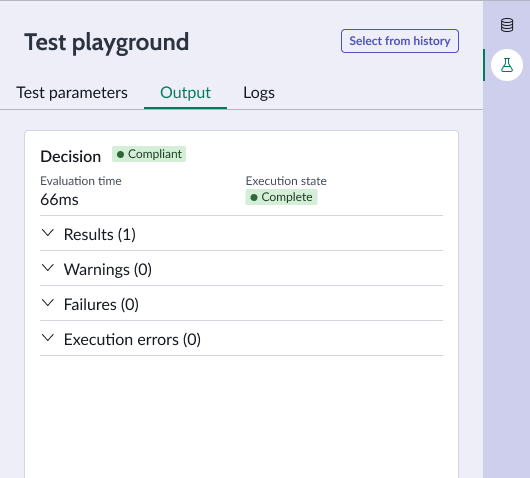Expand the Execution errors (0) section

point(241,339)
